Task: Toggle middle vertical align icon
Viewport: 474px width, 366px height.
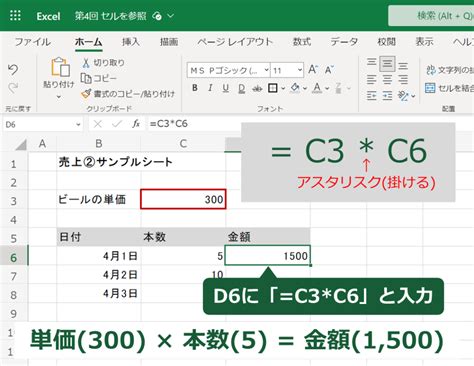Action: [x=387, y=63]
